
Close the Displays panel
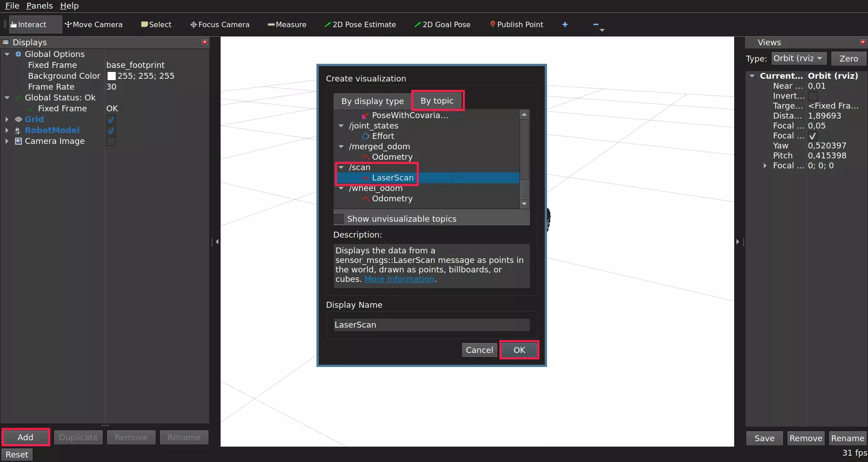(x=205, y=42)
